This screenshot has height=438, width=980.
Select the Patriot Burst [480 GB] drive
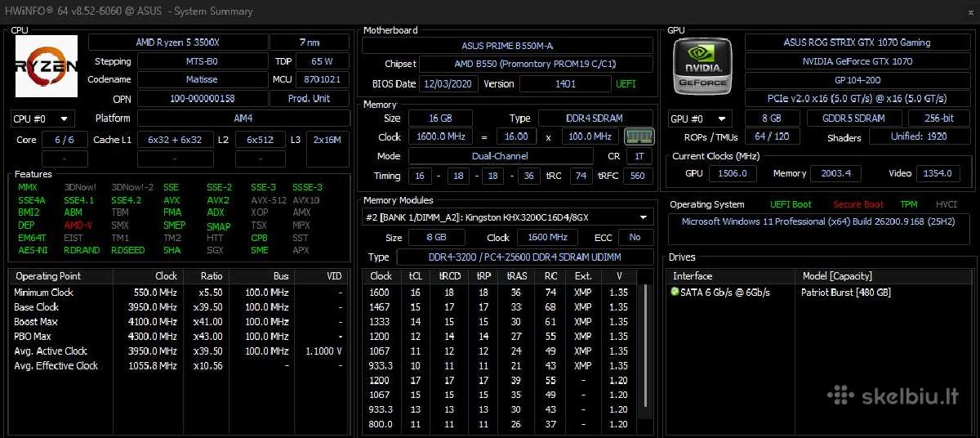coord(846,292)
